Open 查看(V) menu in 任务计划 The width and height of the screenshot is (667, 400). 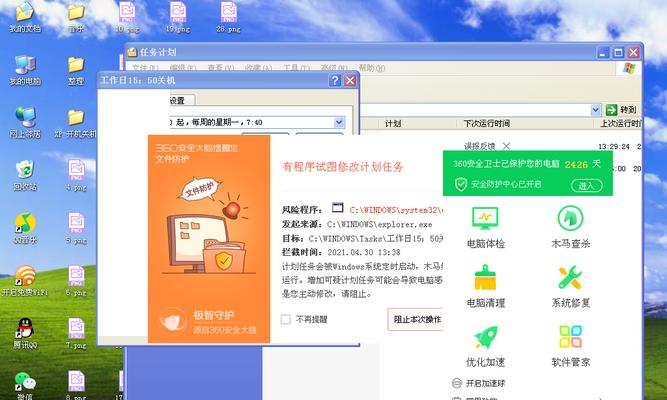coord(221,68)
